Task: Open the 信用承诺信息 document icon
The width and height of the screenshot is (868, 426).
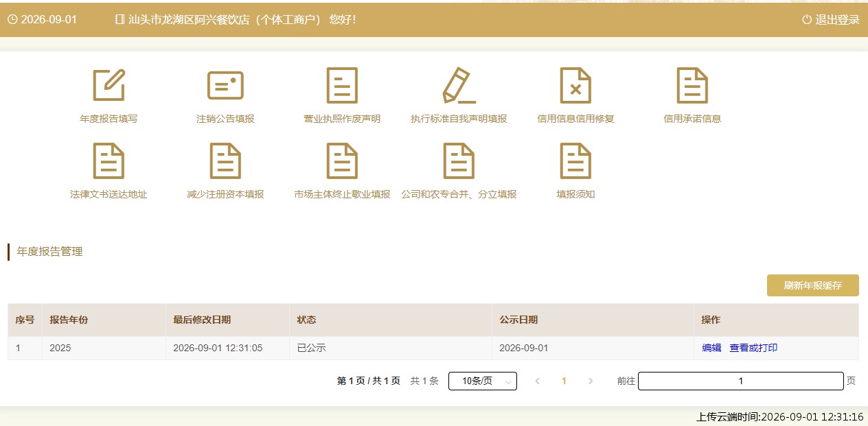Action: (692, 85)
